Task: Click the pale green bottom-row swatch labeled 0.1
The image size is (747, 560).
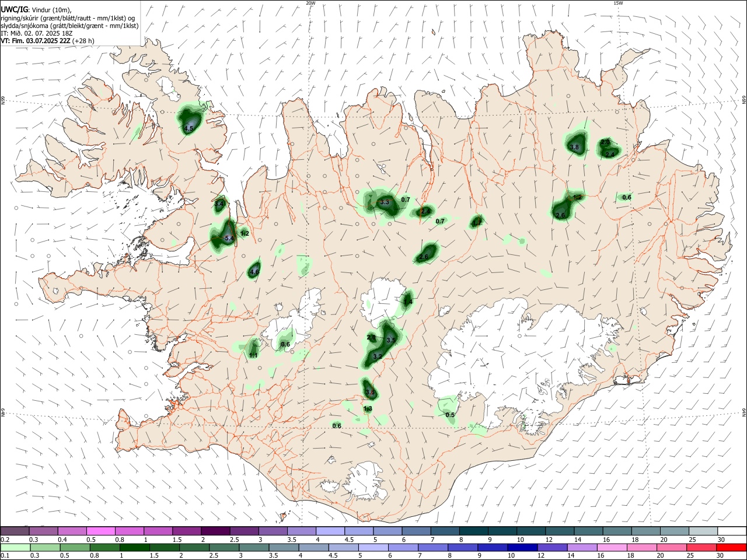Action: tap(15, 547)
